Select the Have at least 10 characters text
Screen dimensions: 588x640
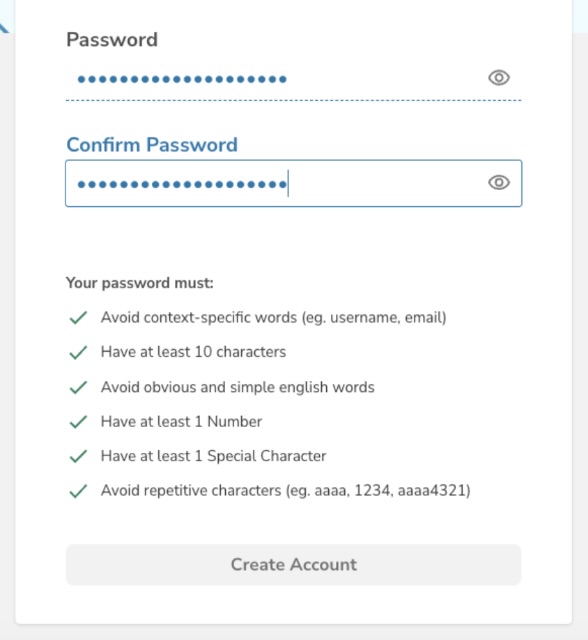(x=193, y=352)
